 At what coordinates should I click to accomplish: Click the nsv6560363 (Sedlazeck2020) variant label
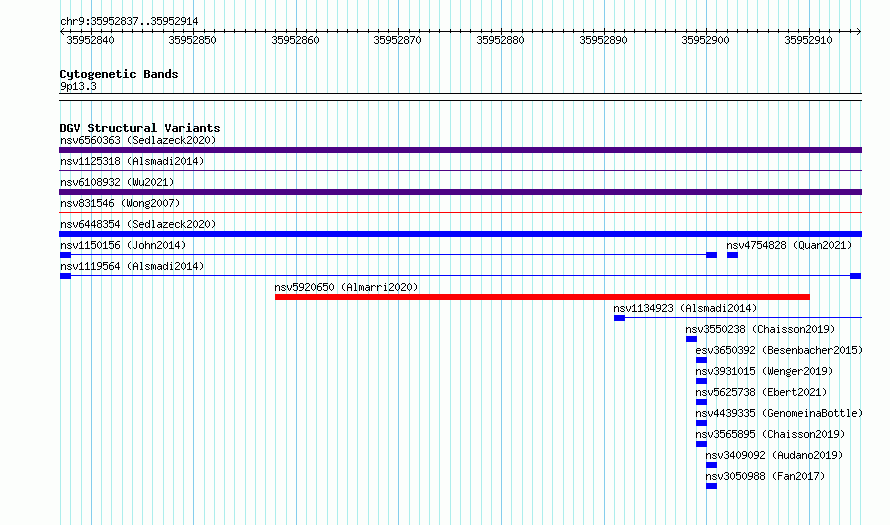[138, 140]
